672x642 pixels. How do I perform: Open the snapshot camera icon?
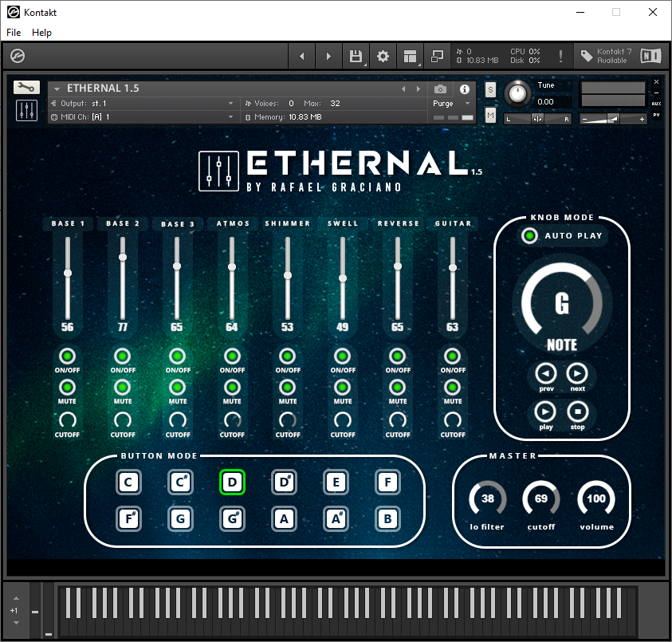pyautogui.click(x=439, y=89)
